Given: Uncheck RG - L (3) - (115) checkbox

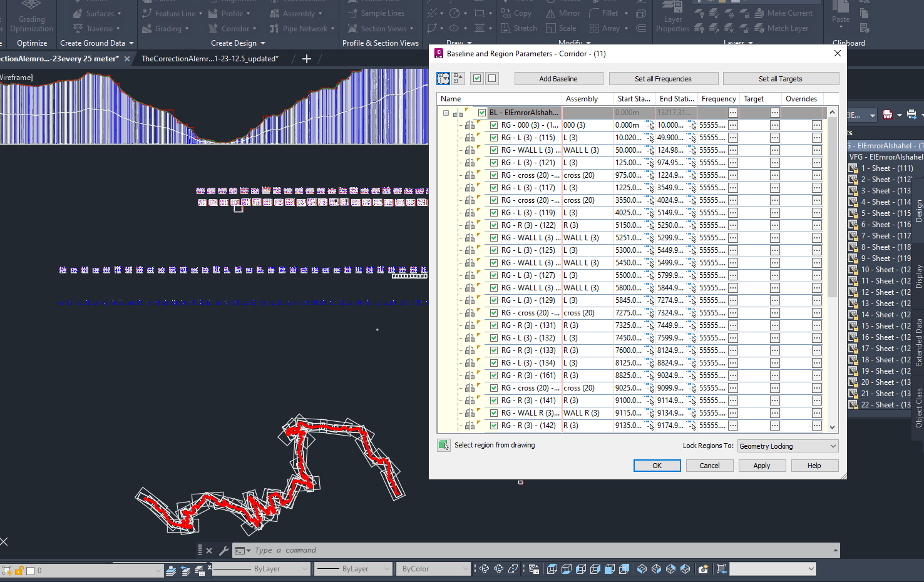Looking at the screenshot, I should pyautogui.click(x=494, y=138).
